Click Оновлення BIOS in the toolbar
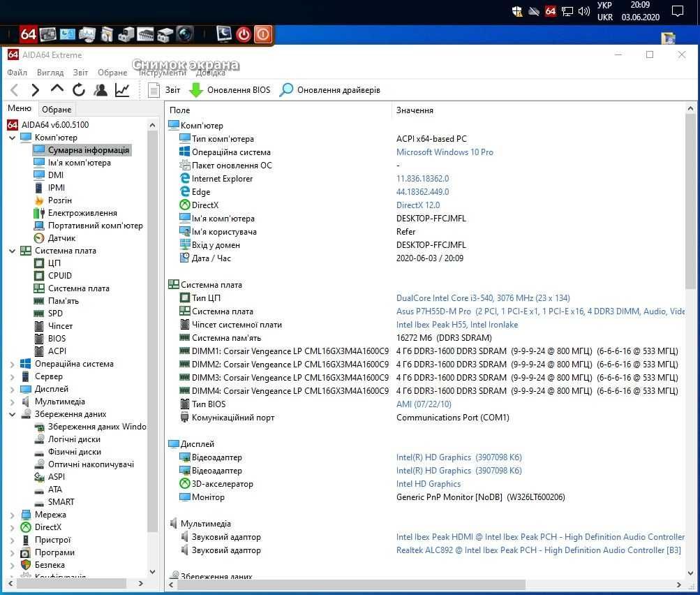 point(230,90)
